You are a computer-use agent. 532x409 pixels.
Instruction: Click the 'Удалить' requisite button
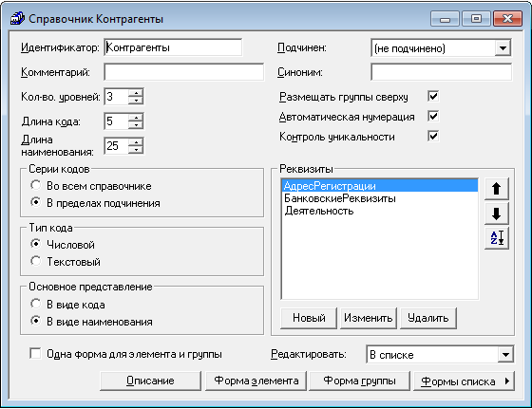428,318
